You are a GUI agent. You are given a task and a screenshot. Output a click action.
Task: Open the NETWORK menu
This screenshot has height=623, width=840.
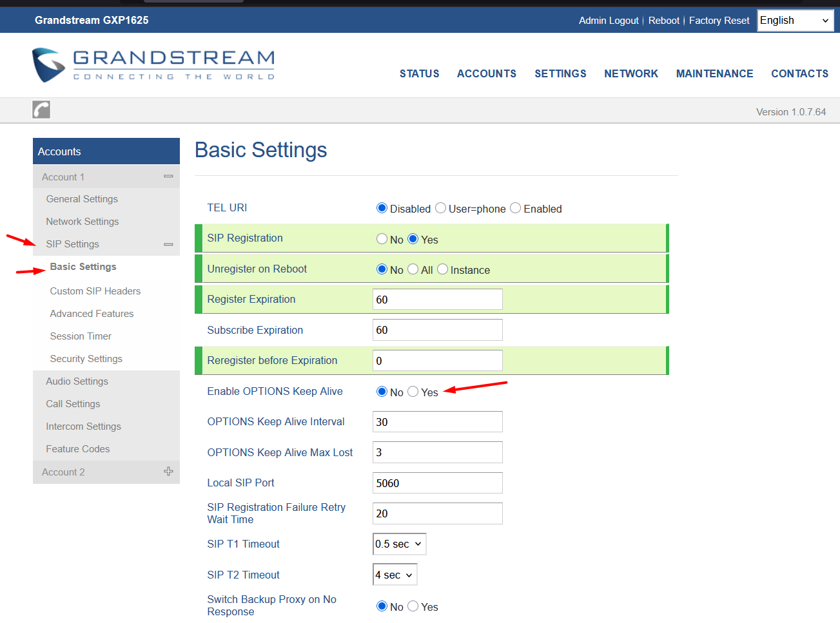(631, 73)
